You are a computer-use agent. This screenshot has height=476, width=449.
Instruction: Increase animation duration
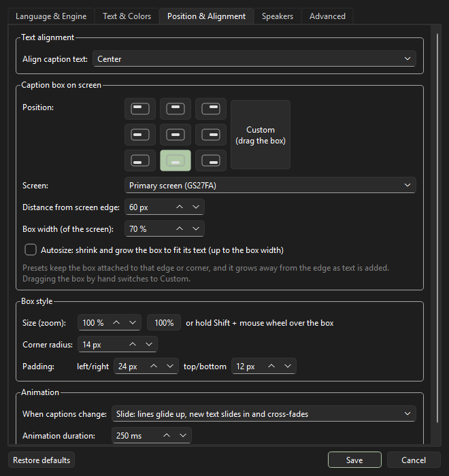point(167,435)
